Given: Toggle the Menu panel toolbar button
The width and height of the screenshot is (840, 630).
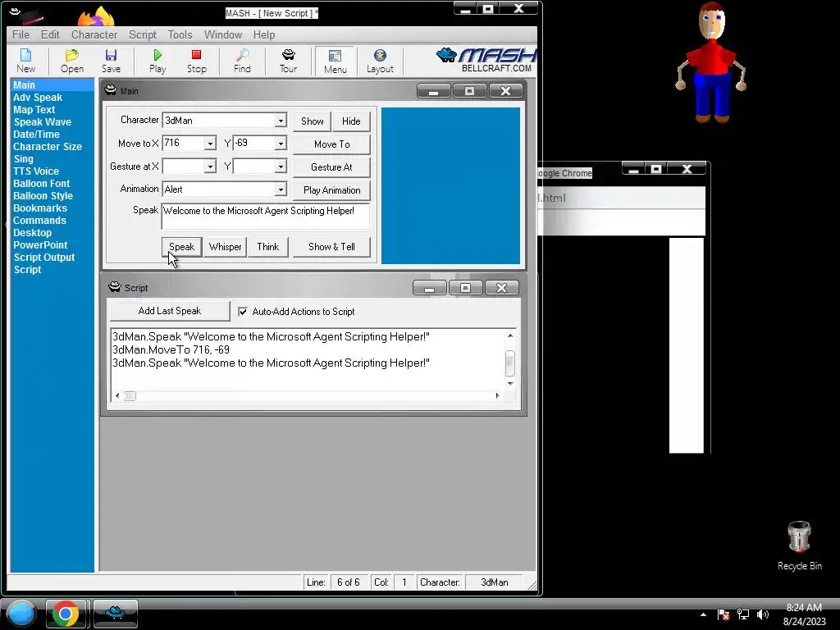Looking at the screenshot, I should tap(335, 61).
